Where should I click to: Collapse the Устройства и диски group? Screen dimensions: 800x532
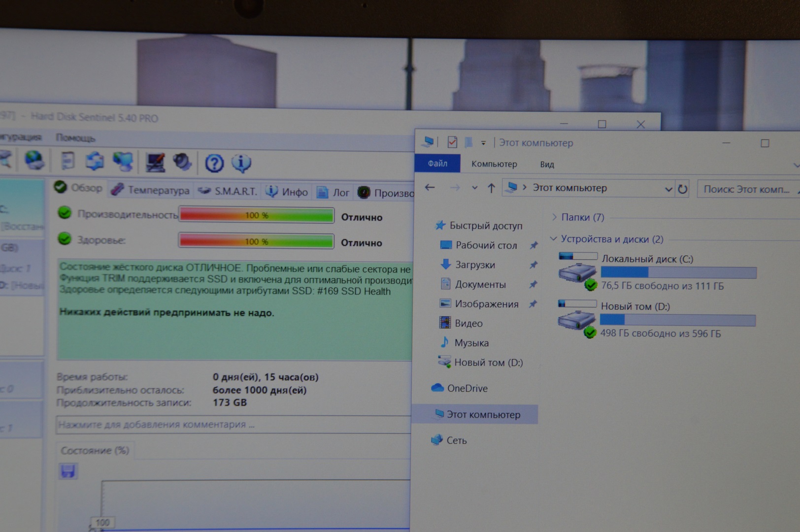tap(554, 239)
